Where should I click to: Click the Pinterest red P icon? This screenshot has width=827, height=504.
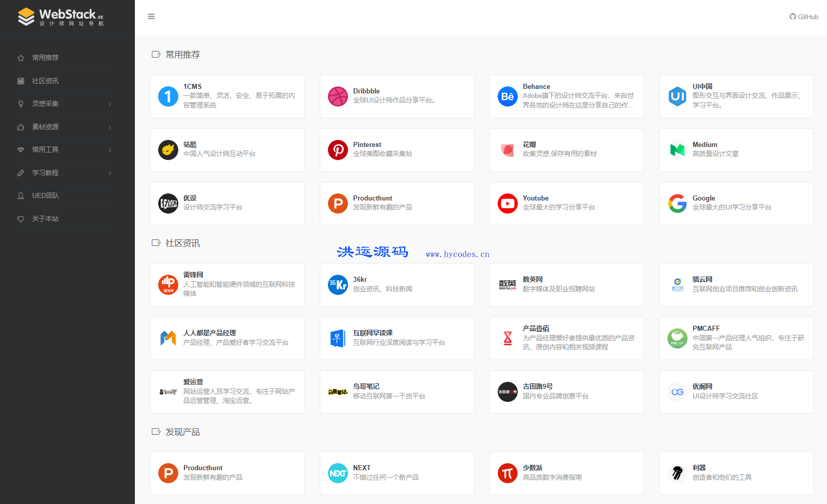(338, 150)
